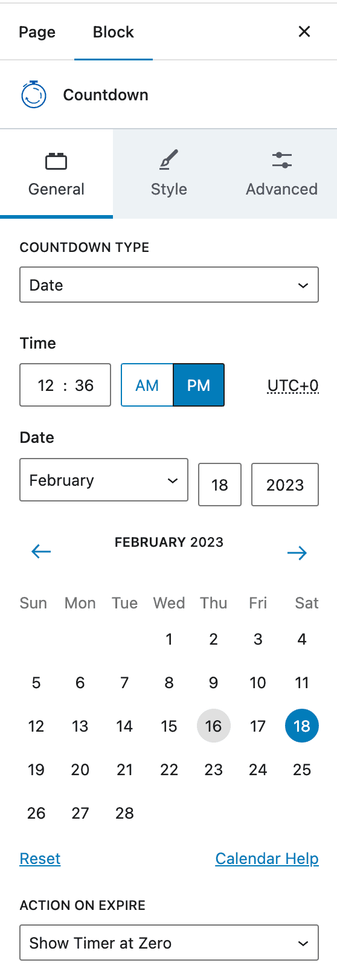Go to next month with right arrow
Image resolution: width=337 pixels, height=980 pixels.
point(297,552)
